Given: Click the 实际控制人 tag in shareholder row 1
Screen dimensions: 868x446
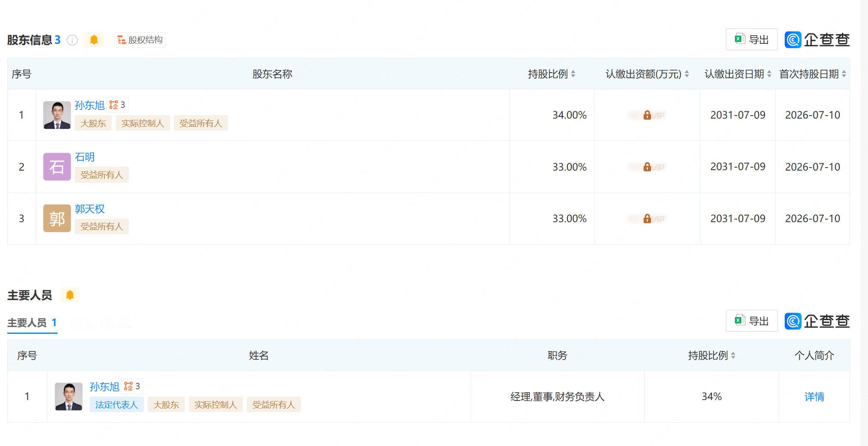Looking at the screenshot, I should click(143, 123).
